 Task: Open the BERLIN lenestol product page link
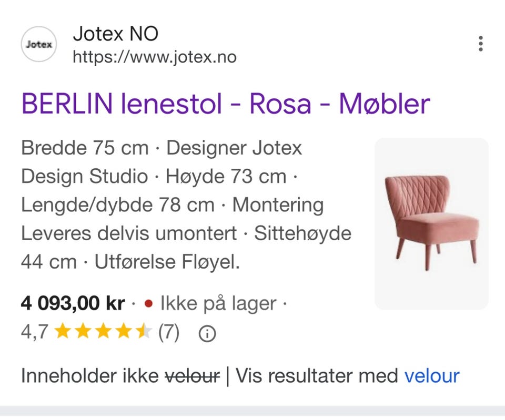click(x=225, y=105)
